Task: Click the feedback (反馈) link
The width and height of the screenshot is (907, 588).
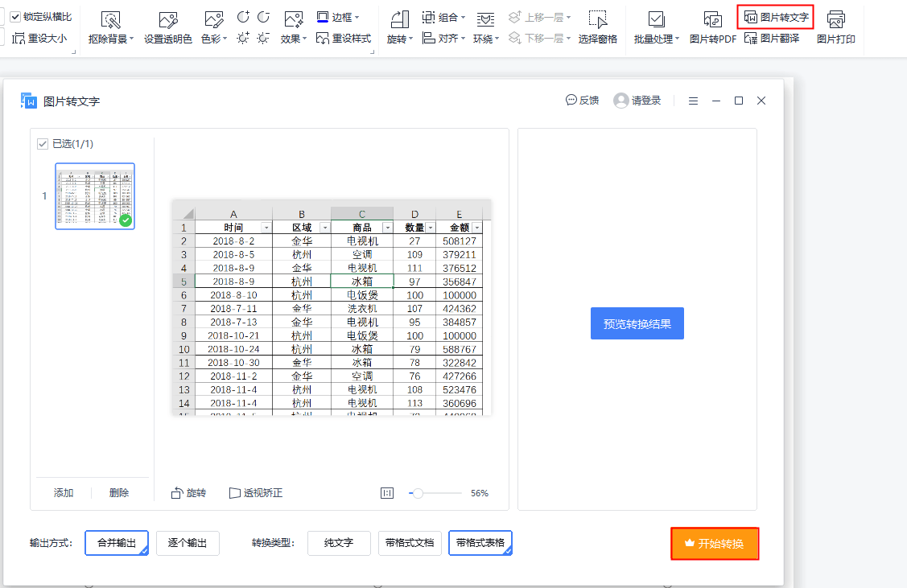Action: [x=582, y=101]
